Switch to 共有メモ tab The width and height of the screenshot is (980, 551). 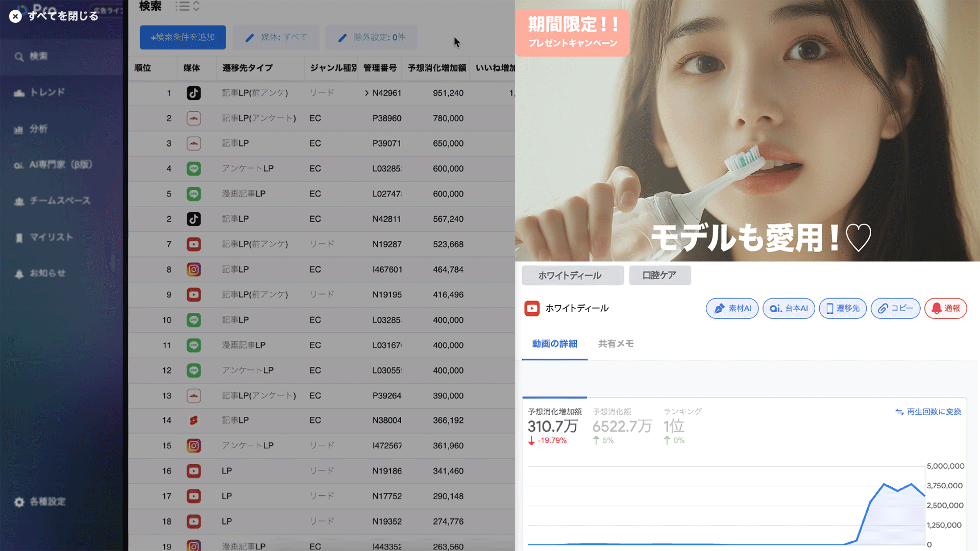[x=616, y=344]
